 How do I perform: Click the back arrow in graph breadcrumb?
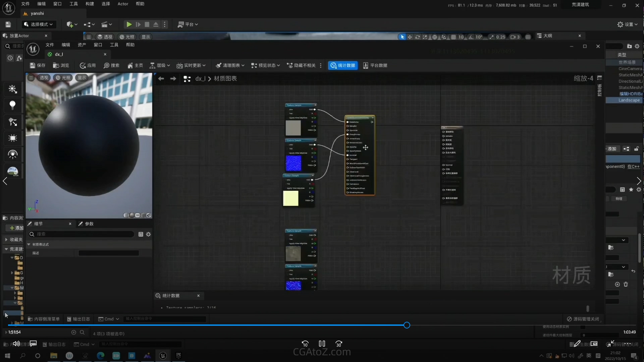(x=161, y=78)
